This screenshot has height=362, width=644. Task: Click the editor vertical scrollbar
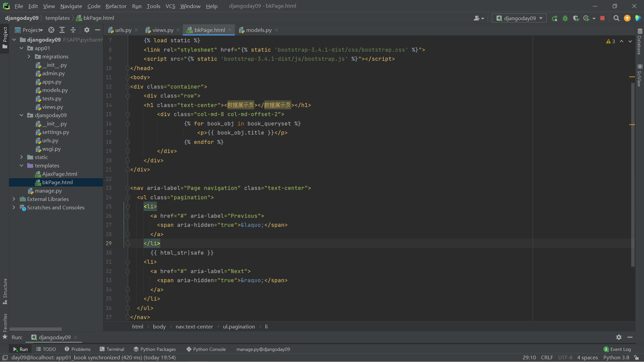tap(633, 174)
